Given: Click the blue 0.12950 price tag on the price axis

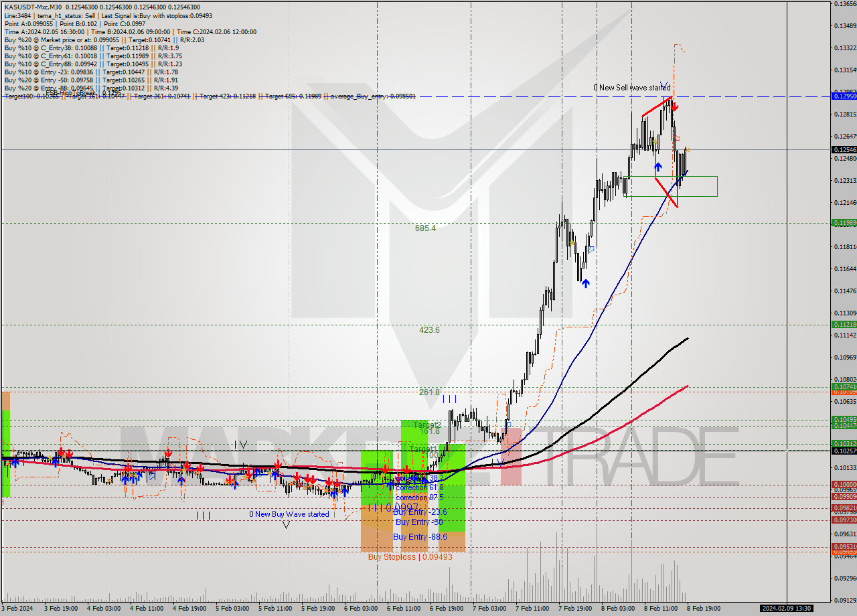Looking at the screenshot, I should click(843, 96).
